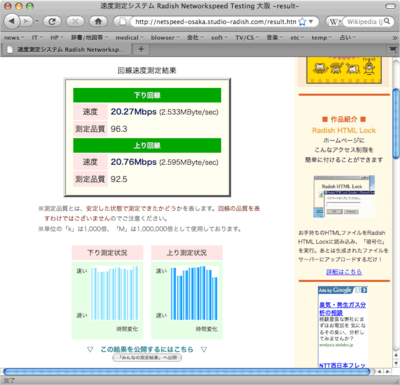
Task: Open the Radish HTML Lock link
Action: (x=344, y=130)
